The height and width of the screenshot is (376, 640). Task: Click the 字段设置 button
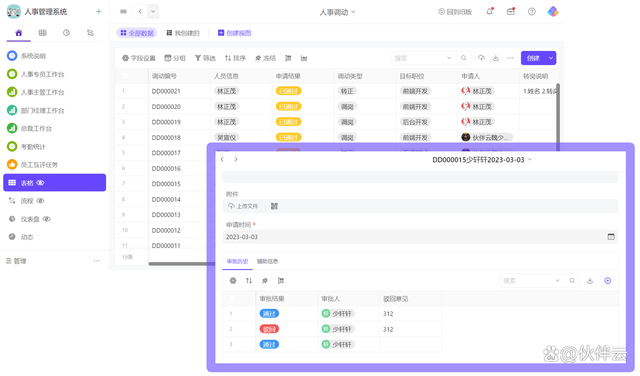(139, 58)
